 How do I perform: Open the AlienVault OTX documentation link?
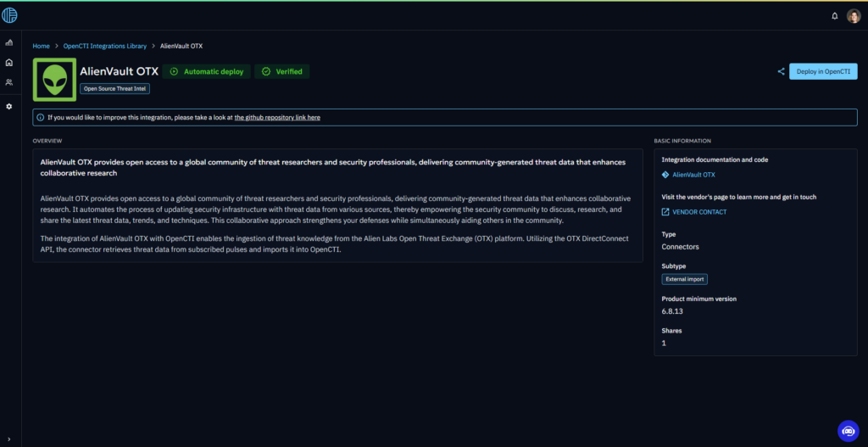tap(693, 175)
